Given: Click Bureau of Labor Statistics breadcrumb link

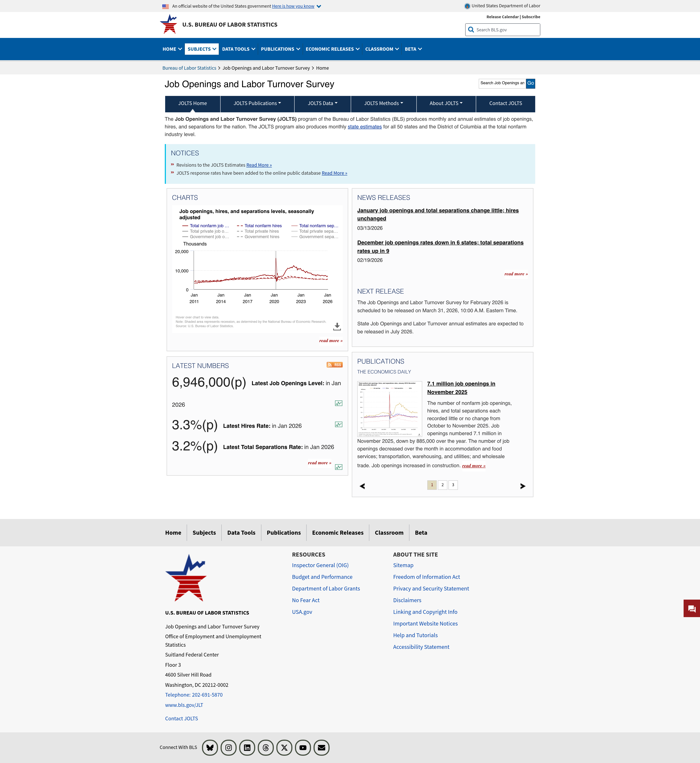Looking at the screenshot, I should click(x=189, y=68).
